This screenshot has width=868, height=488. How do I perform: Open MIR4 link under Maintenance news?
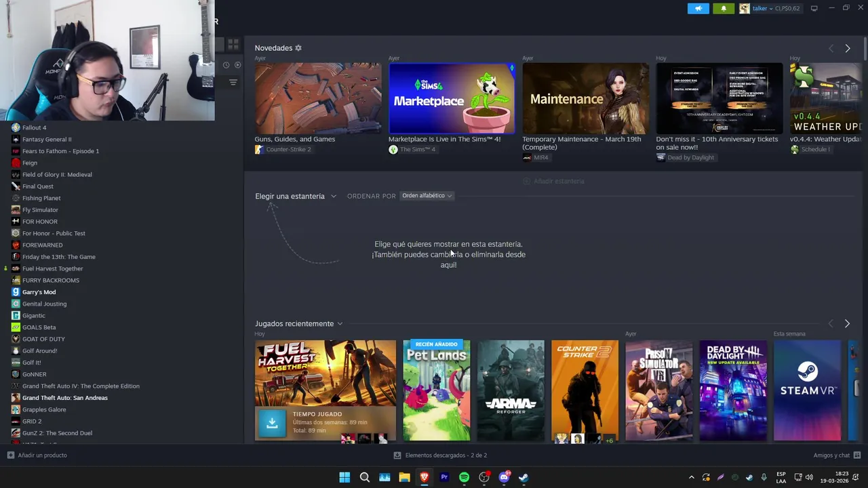tap(541, 157)
